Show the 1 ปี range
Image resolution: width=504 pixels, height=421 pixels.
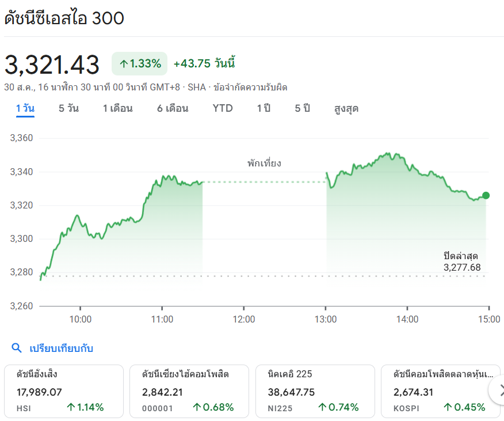click(x=264, y=108)
